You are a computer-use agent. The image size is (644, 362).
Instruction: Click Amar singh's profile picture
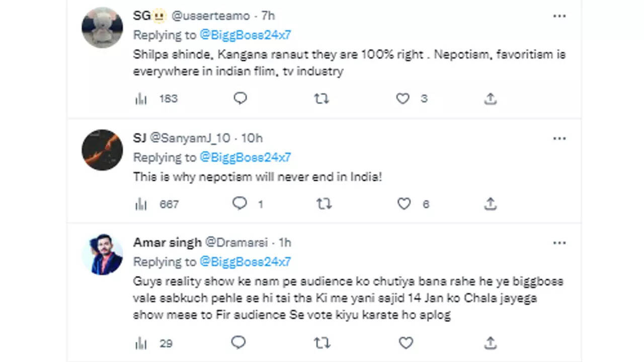pos(103,254)
